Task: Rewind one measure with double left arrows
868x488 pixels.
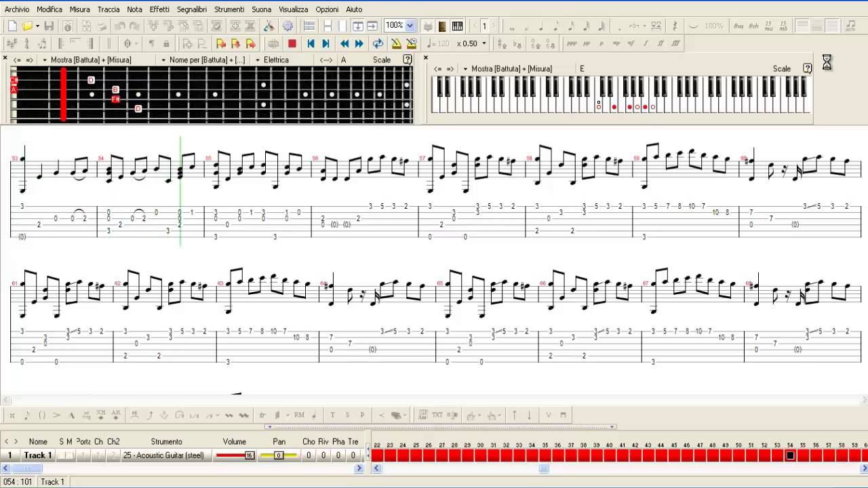Action: (344, 43)
